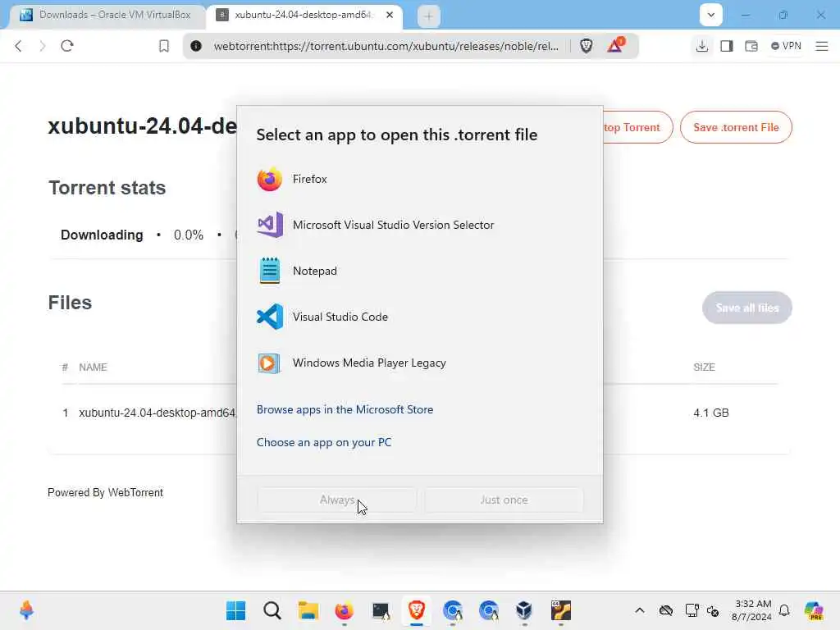This screenshot has height=630, width=840.
Task: Open VirtualBox cube icon in taskbar
Action: tap(524, 610)
